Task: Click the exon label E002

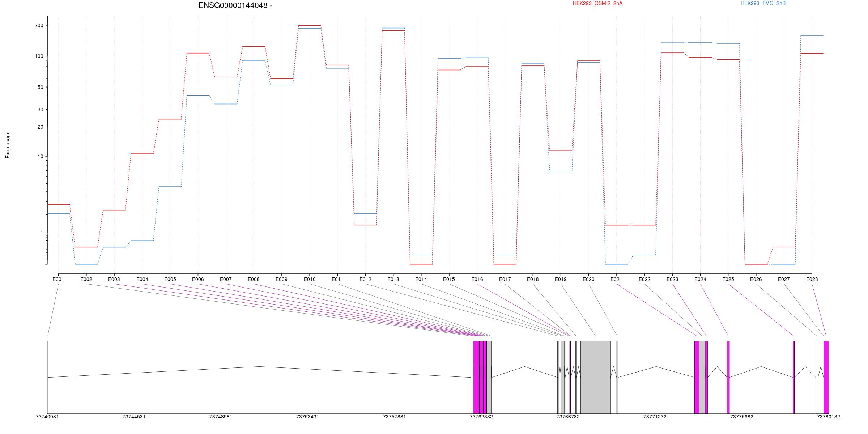Action: click(x=86, y=279)
